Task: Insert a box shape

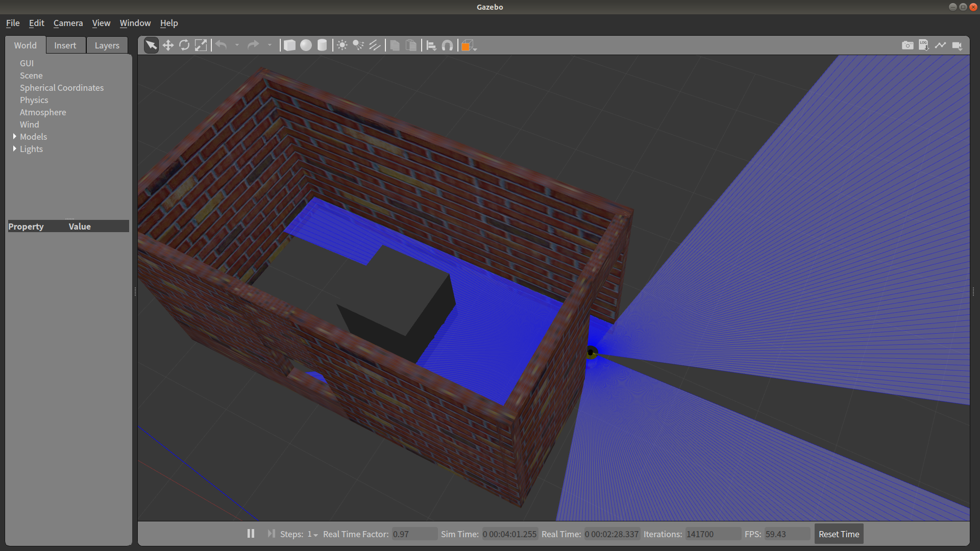Action: (289, 45)
